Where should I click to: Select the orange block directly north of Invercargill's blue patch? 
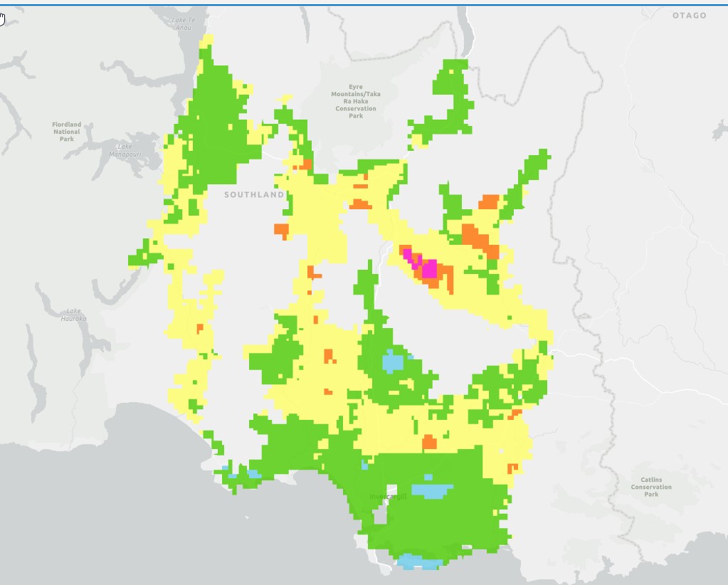tap(429, 442)
